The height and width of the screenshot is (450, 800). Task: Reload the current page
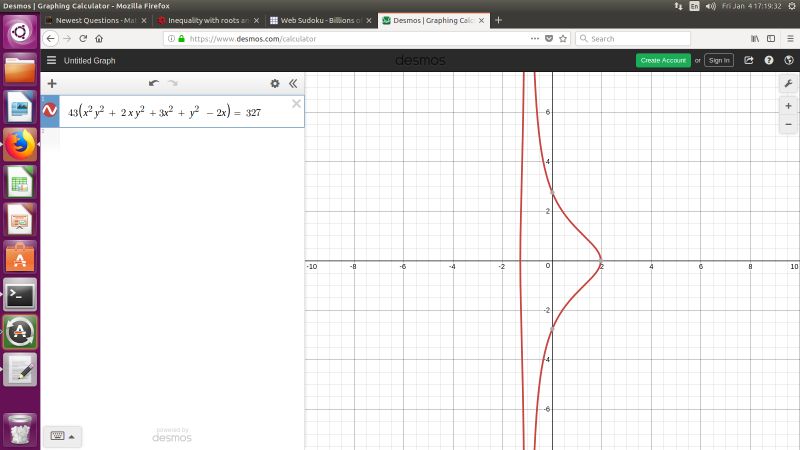pyautogui.click(x=83, y=39)
